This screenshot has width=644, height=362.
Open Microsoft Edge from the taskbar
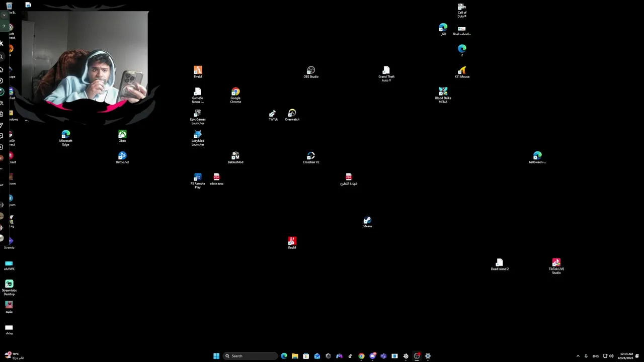click(x=284, y=356)
